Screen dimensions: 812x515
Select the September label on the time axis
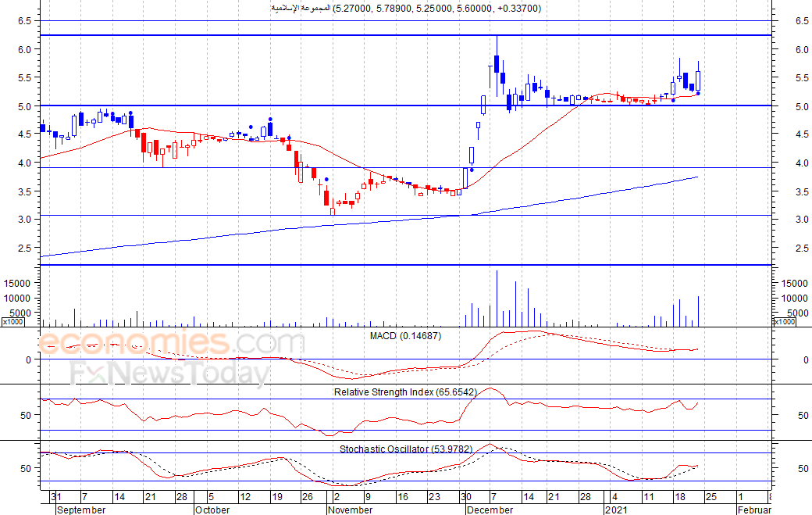pos(82,510)
